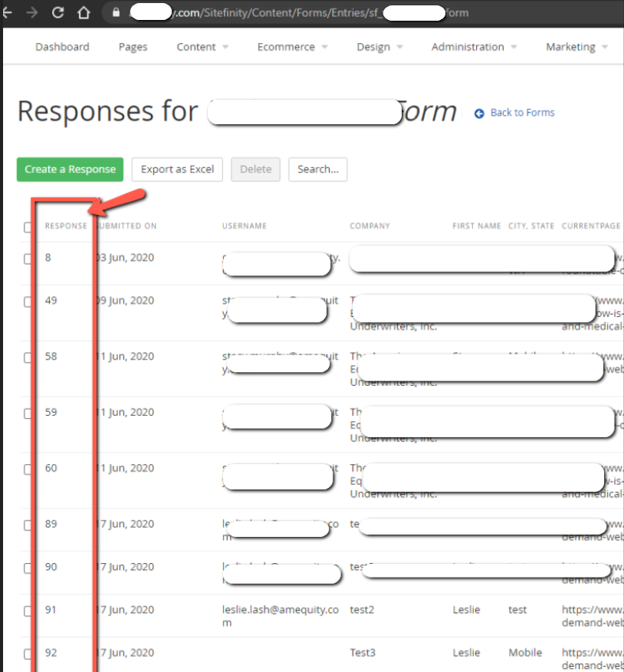Click response number 92 cell
This screenshot has height=672, width=624.
[51, 652]
